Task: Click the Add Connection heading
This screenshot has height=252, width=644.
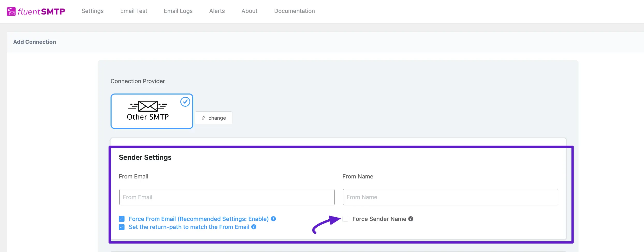Action: click(34, 42)
